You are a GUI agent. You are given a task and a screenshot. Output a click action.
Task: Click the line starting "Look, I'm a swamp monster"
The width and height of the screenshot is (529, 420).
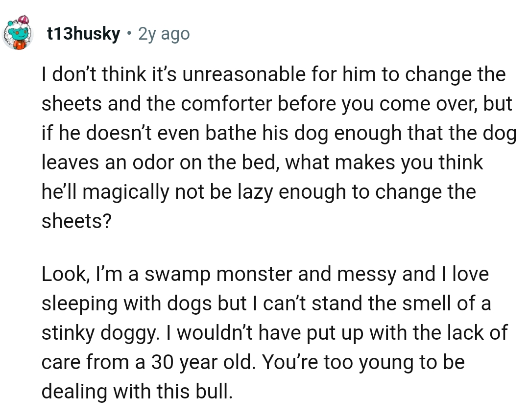pos(265,275)
